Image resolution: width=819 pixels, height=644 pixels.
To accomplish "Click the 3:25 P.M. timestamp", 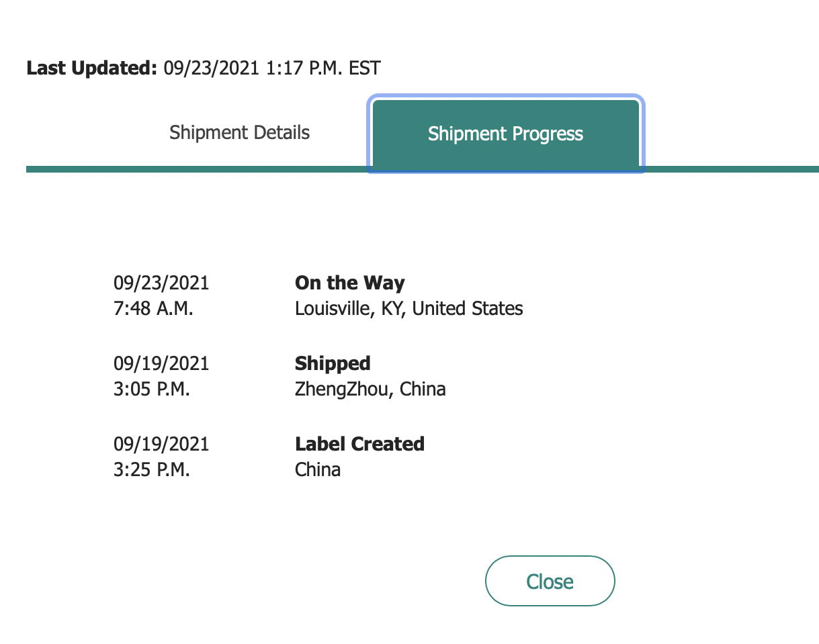I will click(x=152, y=470).
